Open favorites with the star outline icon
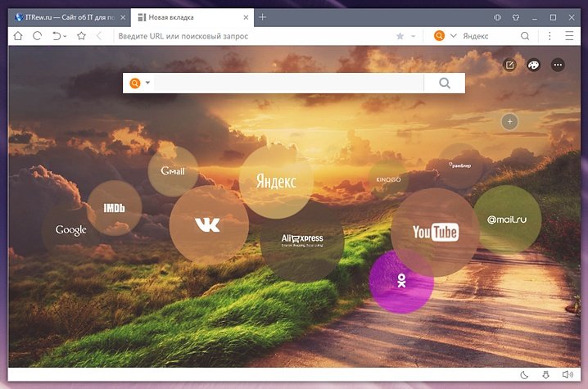The width and height of the screenshot is (588, 389). pos(81,36)
